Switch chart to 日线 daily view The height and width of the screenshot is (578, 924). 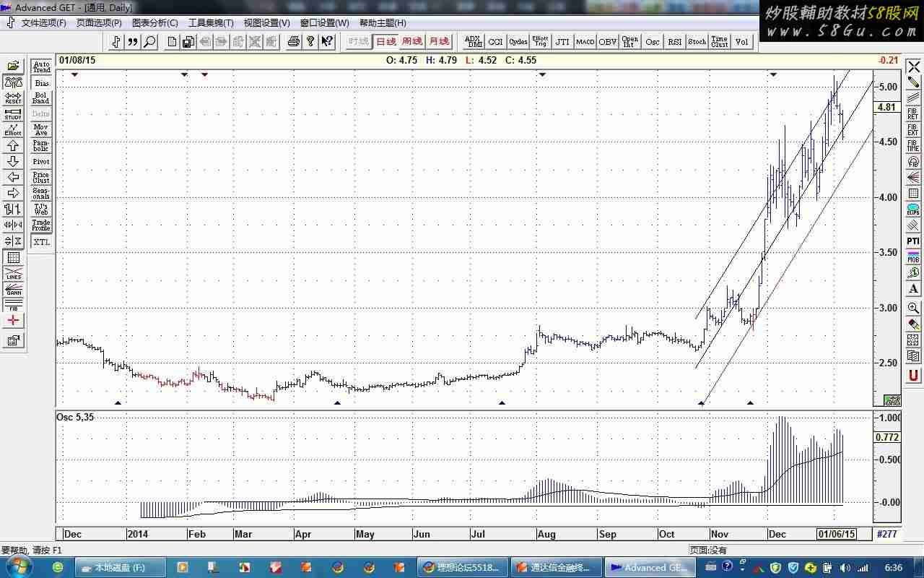click(386, 41)
